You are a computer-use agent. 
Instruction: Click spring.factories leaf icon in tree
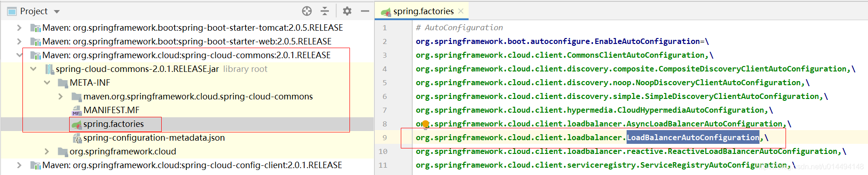point(76,125)
